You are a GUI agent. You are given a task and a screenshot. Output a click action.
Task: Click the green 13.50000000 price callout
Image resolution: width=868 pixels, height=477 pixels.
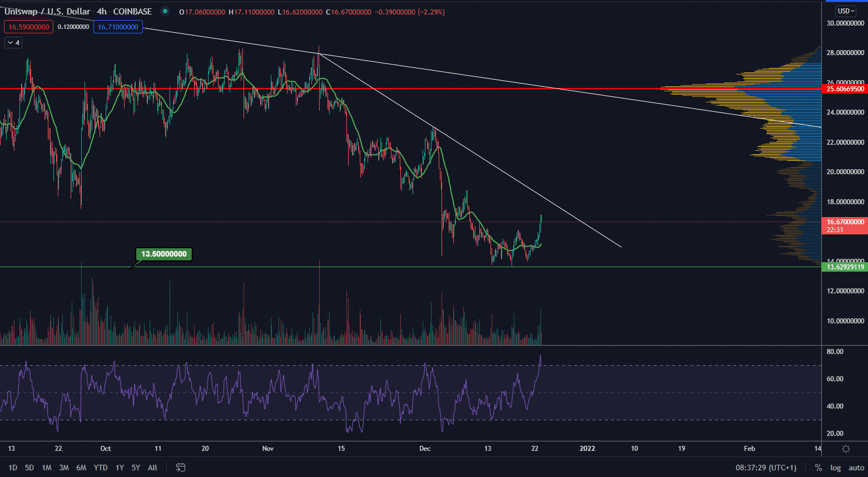(163, 254)
